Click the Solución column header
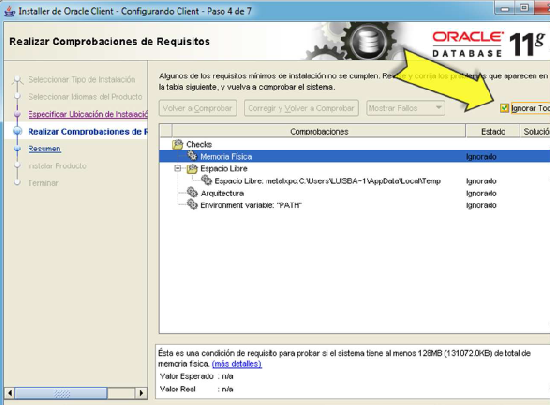Viewport: 550px width, 405px height. tap(535, 131)
